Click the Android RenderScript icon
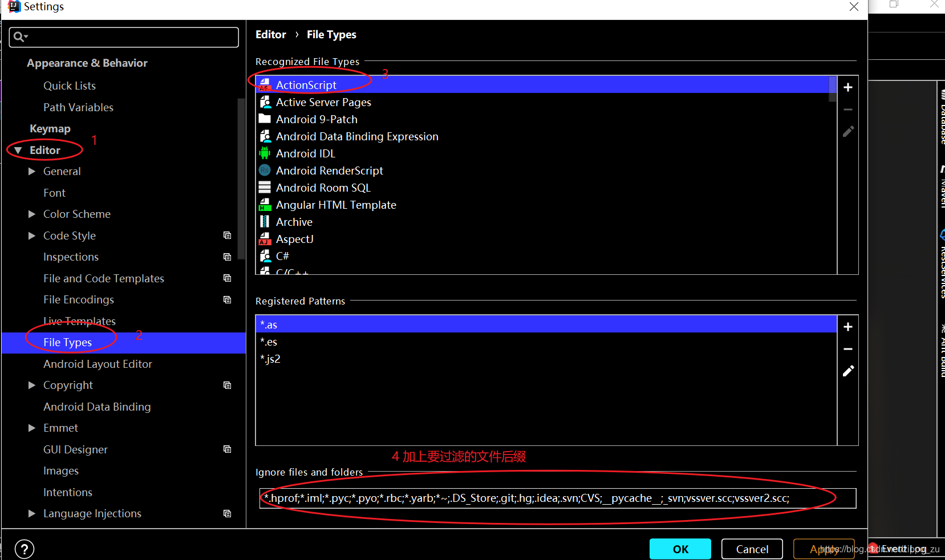Screen dimensions: 945x560 [x=265, y=170]
